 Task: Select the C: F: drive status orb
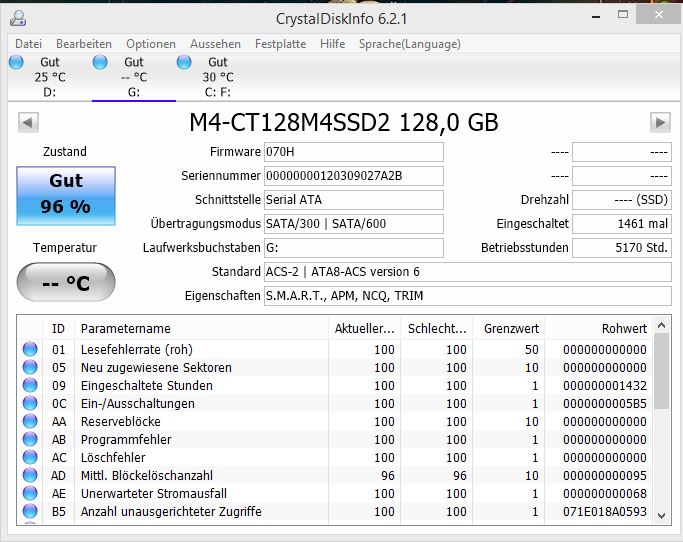(184, 62)
